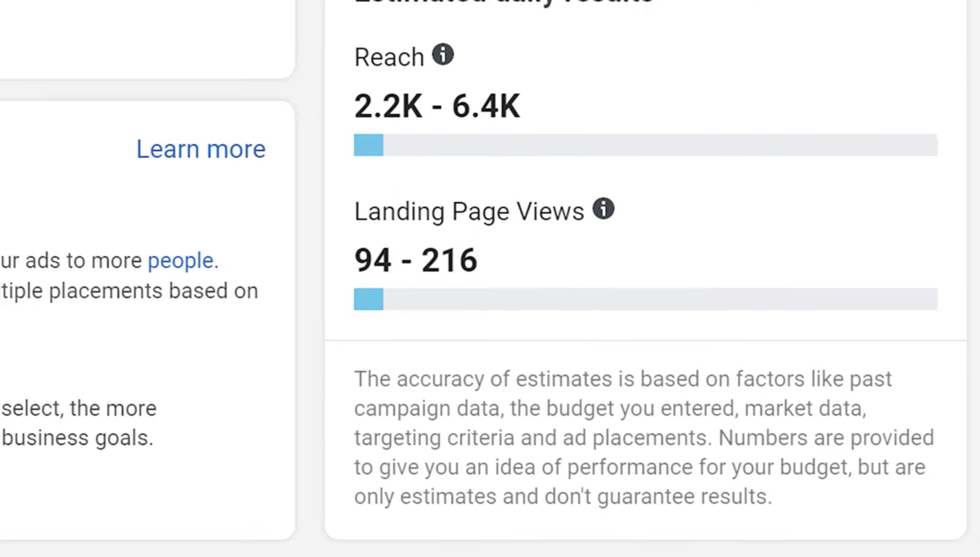Click the 'business goals.' text on left
Viewport: 980px width, 557px height.
(x=78, y=438)
